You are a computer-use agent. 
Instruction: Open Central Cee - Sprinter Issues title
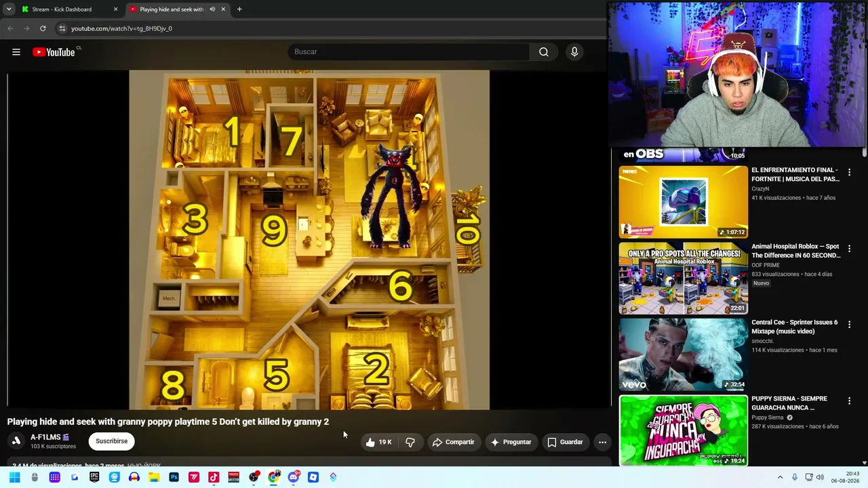click(795, 327)
